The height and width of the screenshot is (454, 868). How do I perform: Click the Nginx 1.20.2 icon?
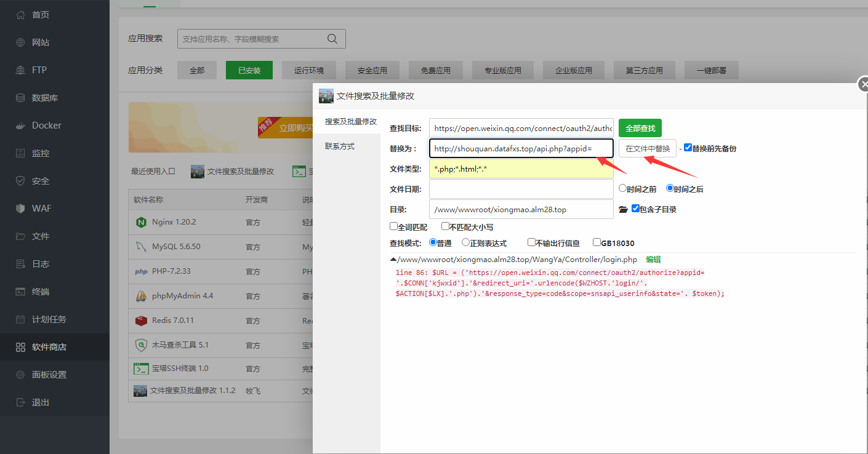pyautogui.click(x=141, y=222)
